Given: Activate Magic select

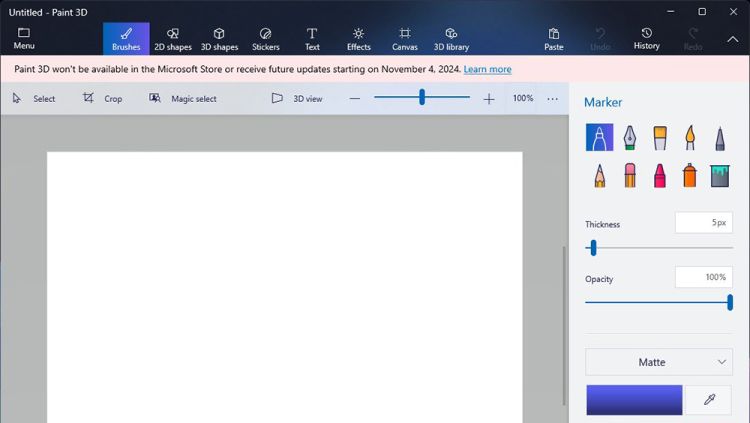Looking at the screenshot, I should coord(183,99).
